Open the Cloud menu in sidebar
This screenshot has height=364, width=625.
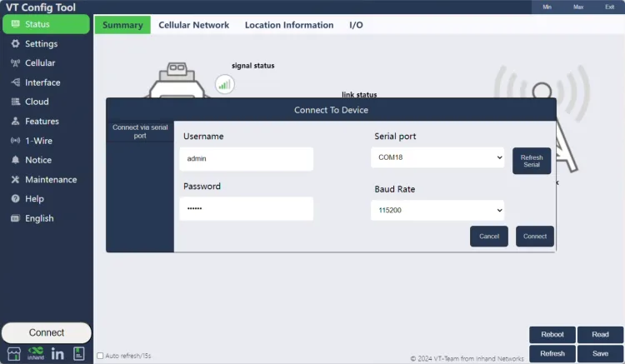point(46,102)
